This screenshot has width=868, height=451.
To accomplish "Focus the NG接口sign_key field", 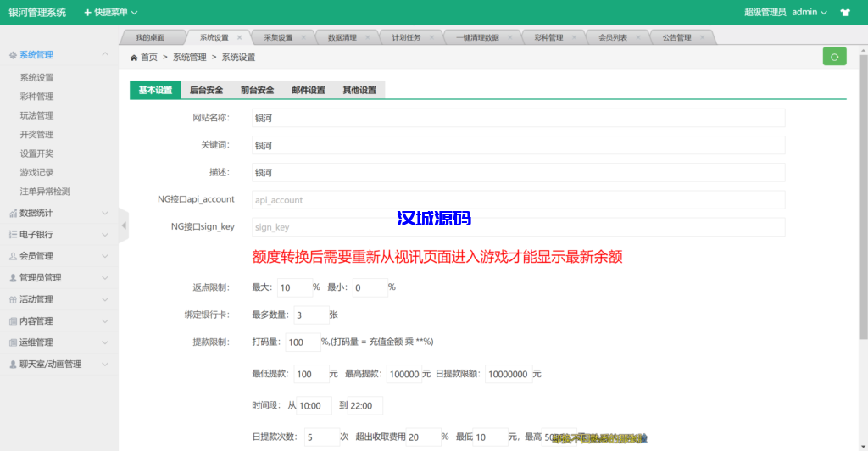I will pyautogui.click(x=518, y=227).
